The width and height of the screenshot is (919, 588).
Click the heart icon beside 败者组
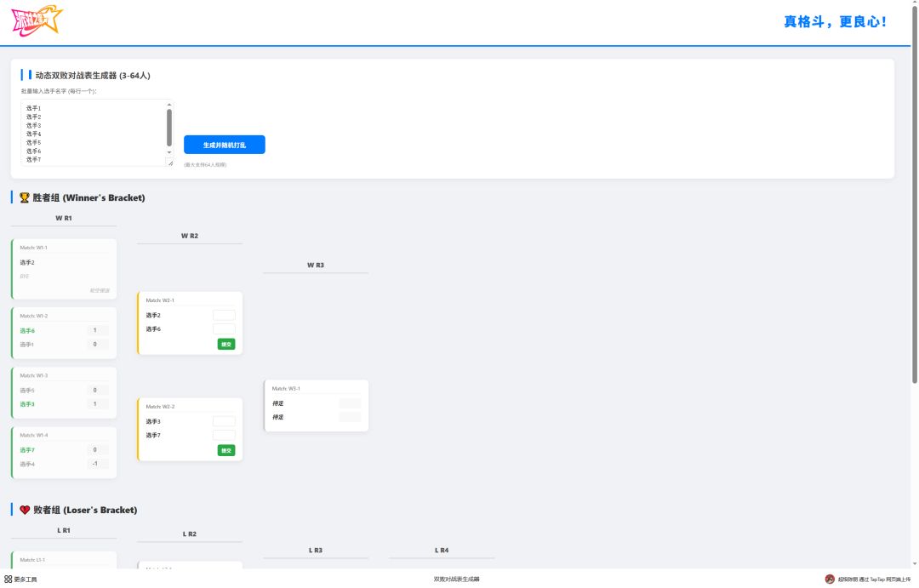(x=25, y=510)
